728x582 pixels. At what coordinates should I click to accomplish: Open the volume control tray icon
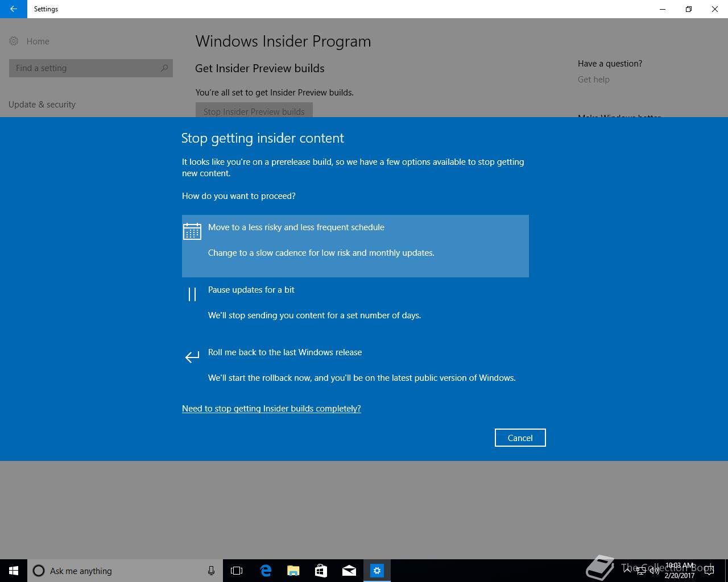(x=654, y=571)
